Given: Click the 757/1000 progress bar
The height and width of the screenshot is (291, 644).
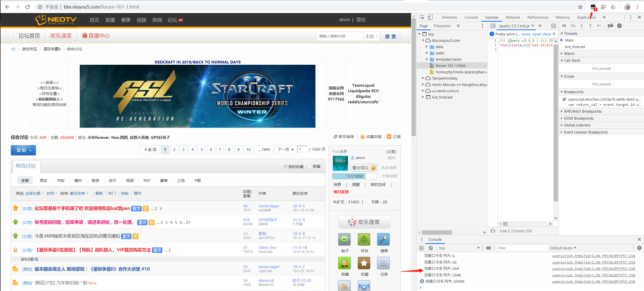Looking at the screenshot, I should pos(354,176).
